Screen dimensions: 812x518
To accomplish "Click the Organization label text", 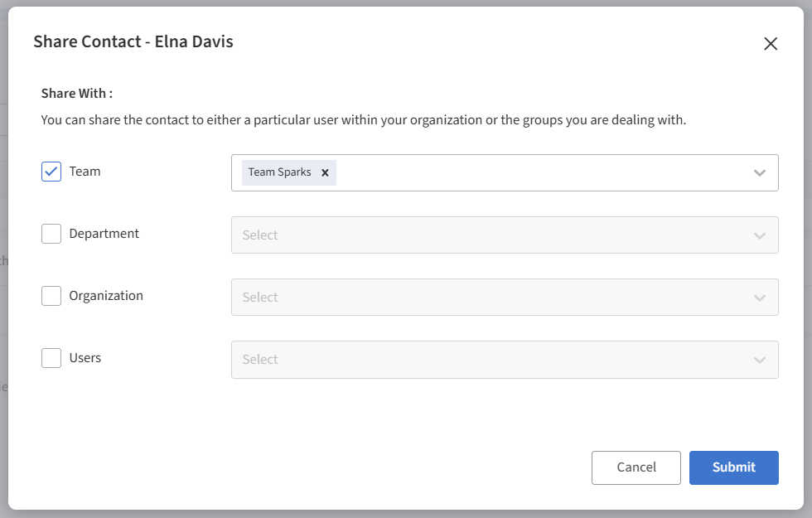I will pos(106,296).
